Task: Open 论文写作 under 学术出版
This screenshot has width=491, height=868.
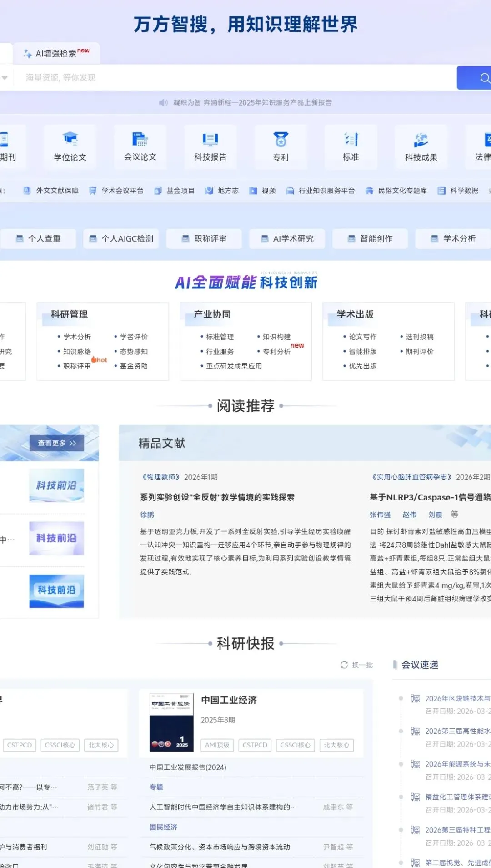Action: pyautogui.click(x=363, y=337)
